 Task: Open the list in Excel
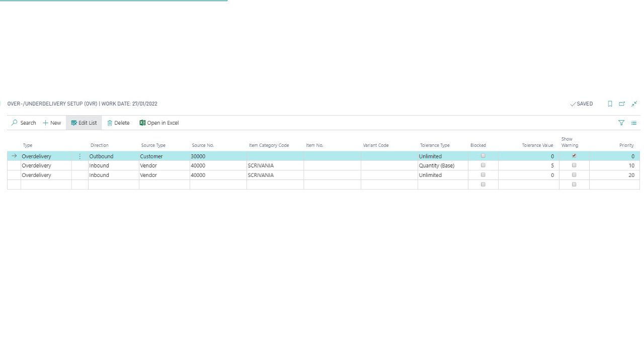159,123
